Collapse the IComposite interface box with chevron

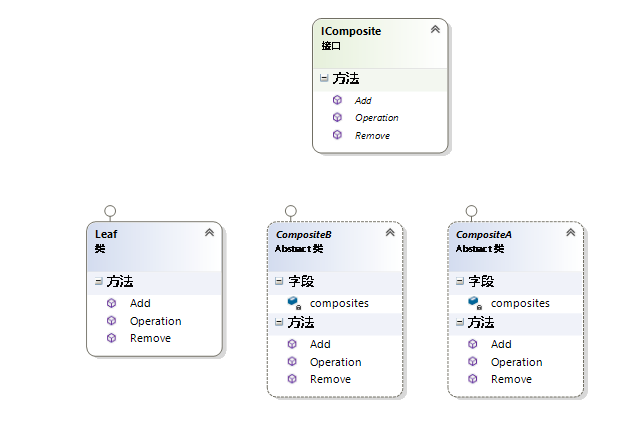[x=435, y=29]
